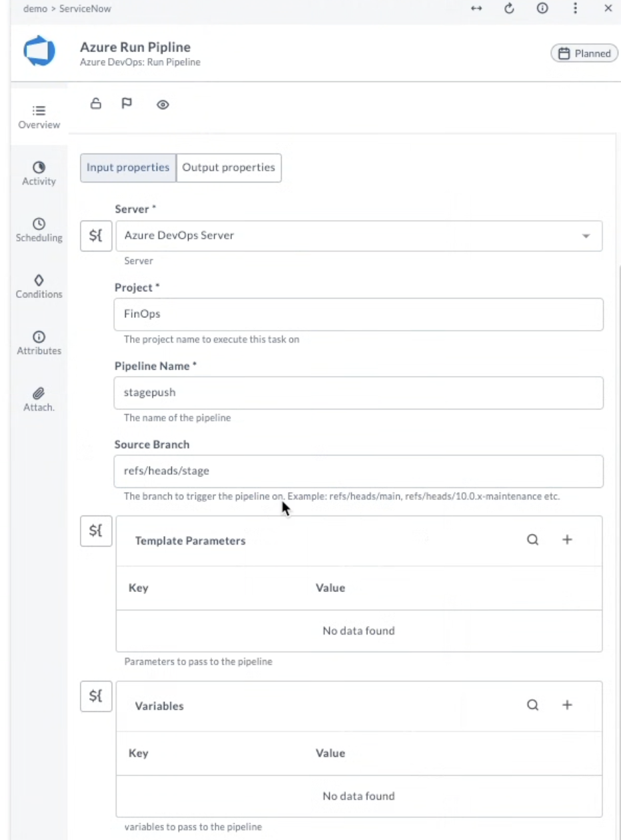
Task: Open the Attach. sidebar tab
Action: pos(39,399)
